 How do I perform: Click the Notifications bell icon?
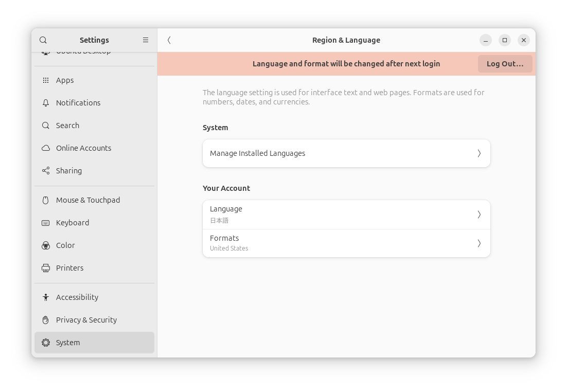46,103
